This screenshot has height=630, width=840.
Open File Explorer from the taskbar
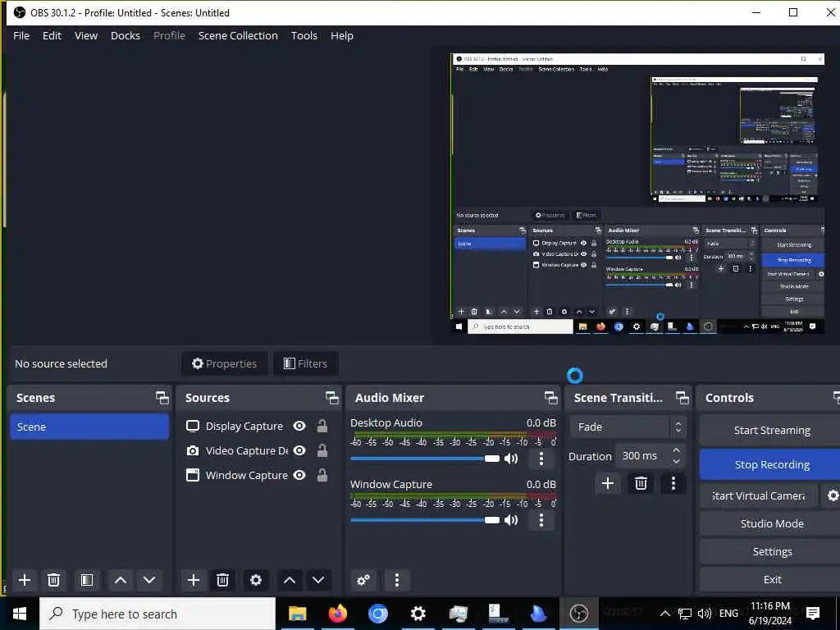[297, 614]
